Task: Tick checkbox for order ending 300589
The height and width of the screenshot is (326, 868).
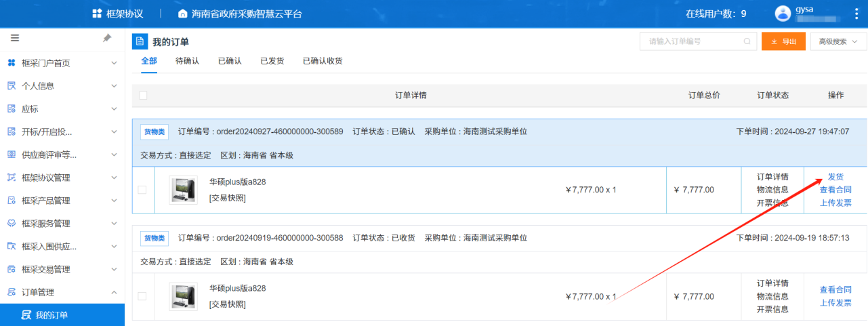Action: pos(142,190)
